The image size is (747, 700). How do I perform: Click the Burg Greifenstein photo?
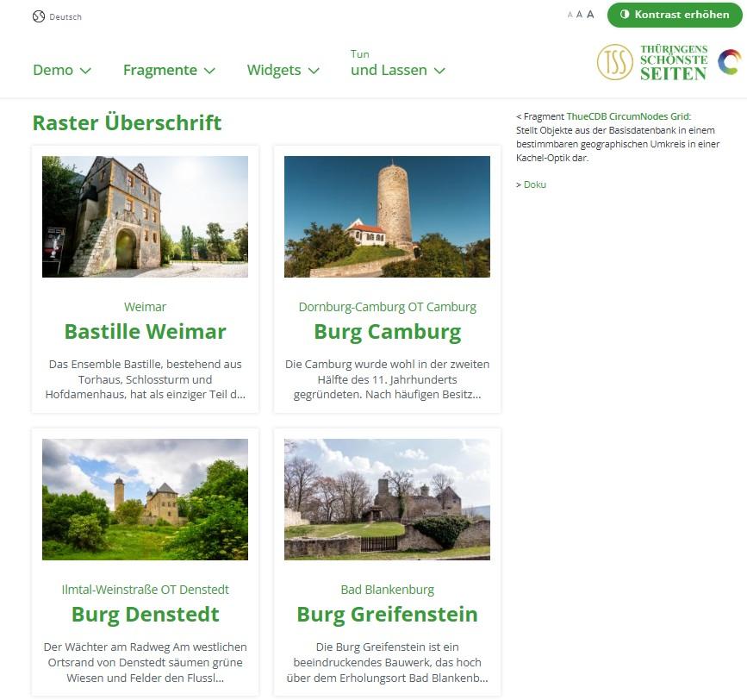point(388,499)
